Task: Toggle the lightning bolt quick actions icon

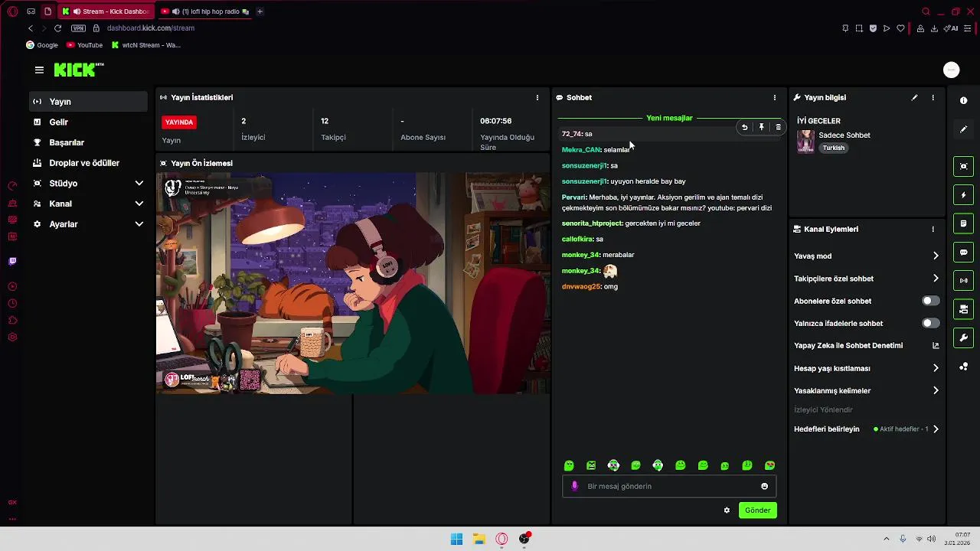Action: [963, 195]
